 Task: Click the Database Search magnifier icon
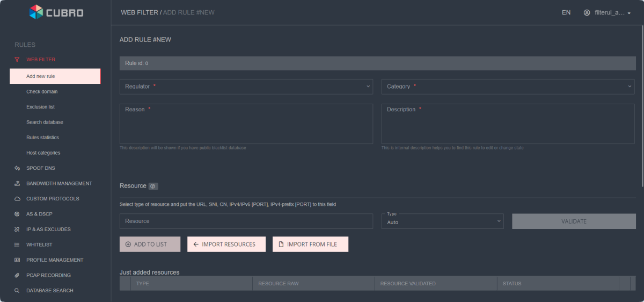[17, 291]
